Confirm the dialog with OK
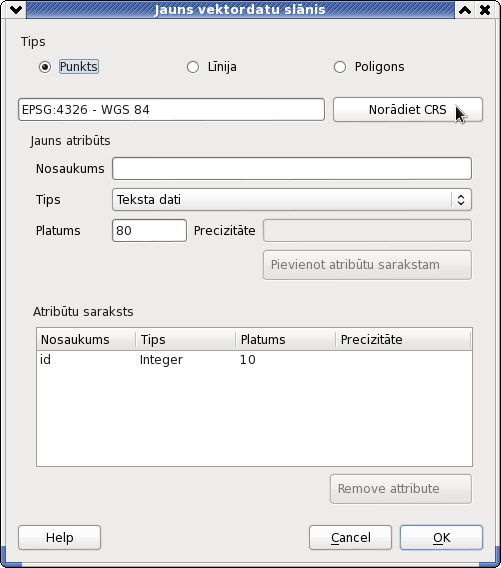The image size is (501, 568). click(442, 538)
